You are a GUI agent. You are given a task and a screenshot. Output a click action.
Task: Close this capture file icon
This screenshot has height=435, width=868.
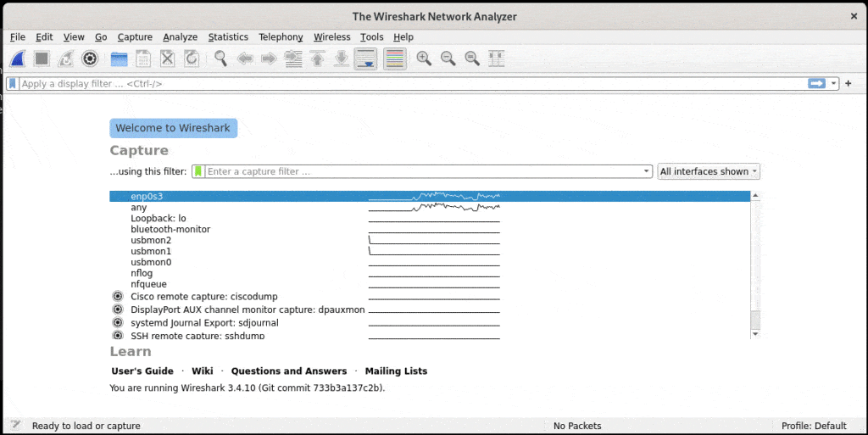click(x=167, y=59)
